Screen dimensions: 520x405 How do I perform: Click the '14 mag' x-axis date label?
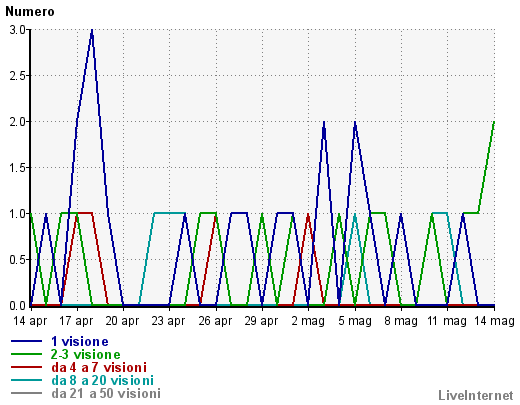[494, 321]
